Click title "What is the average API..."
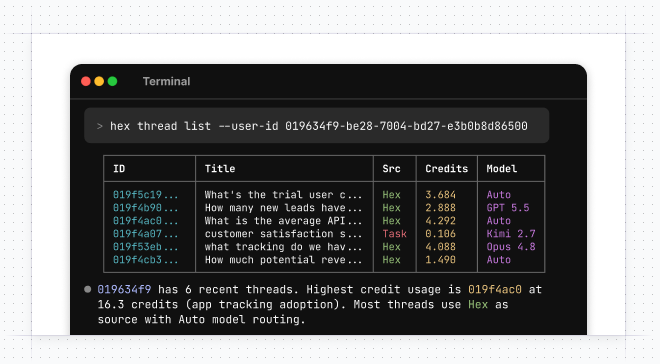The width and height of the screenshot is (660, 364). [283, 221]
